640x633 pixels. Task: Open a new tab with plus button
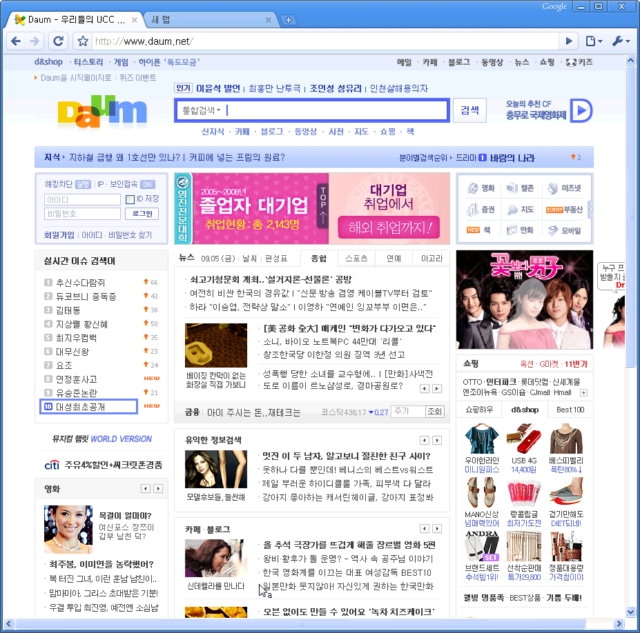click(288, 20)
